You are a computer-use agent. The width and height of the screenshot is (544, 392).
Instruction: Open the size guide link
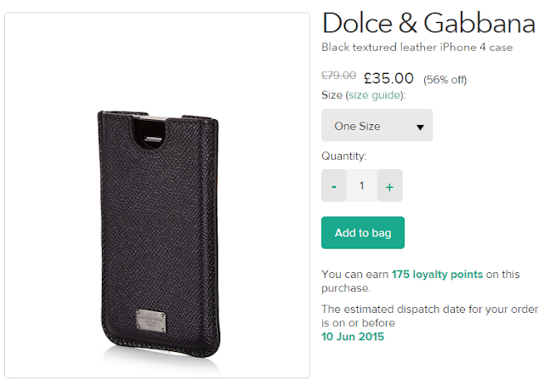pos(373,95)
